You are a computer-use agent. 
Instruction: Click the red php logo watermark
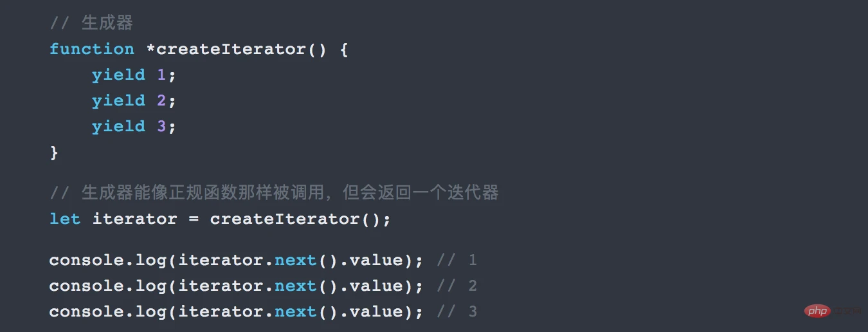click(x=817, y=311)
